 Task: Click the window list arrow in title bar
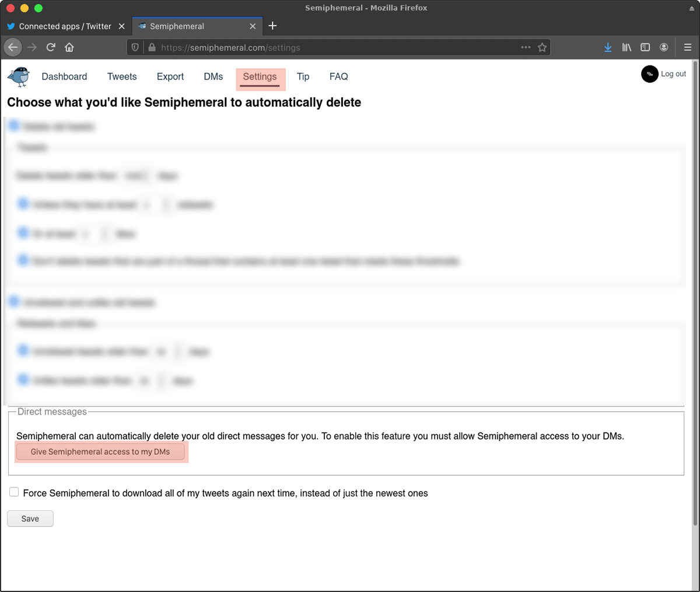691,8
